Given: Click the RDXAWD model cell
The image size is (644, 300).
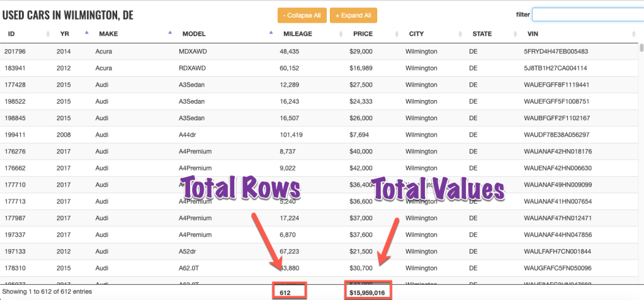Looking at the screenshot, I should point(191,68).
